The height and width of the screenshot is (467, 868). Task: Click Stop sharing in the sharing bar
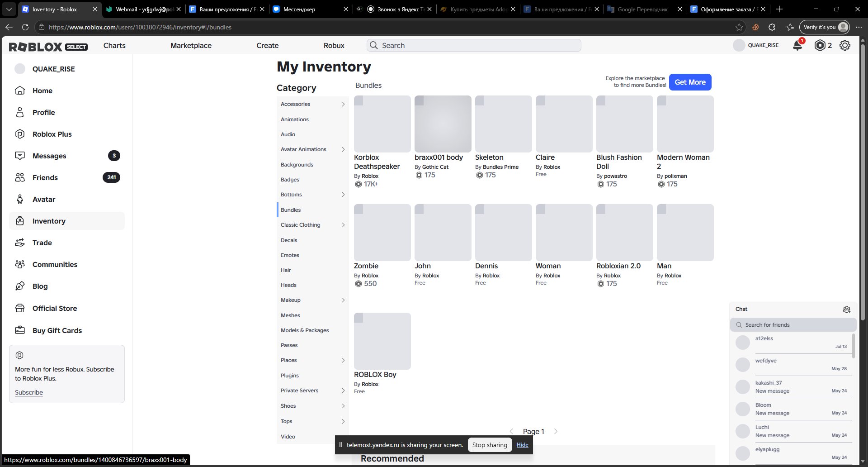tap(490, 445)
